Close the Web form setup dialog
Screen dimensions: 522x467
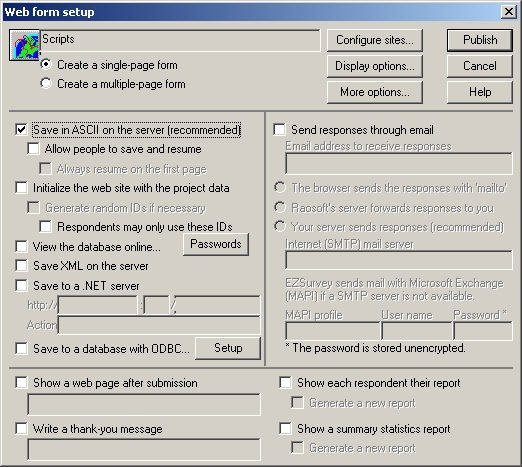coord(509,12)
